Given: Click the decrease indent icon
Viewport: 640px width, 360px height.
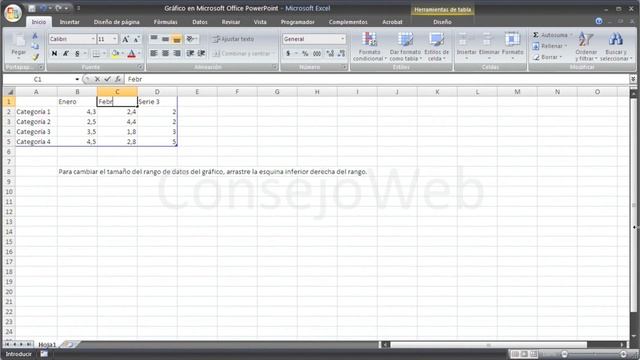Looking at the screenshot, I should pos(190,53).
